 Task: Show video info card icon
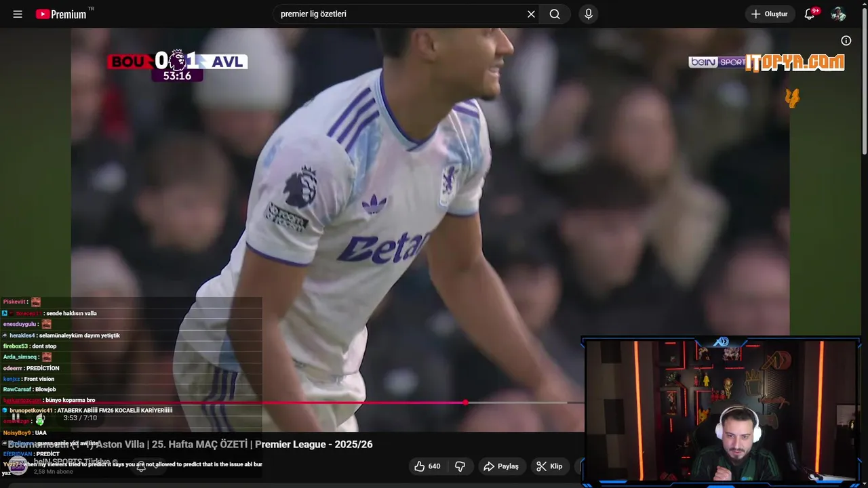[846, 41]
